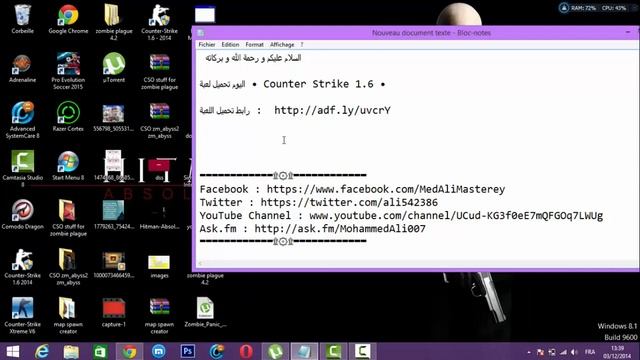
Task: Click the RAM usage widget
Action: [577, 8]
